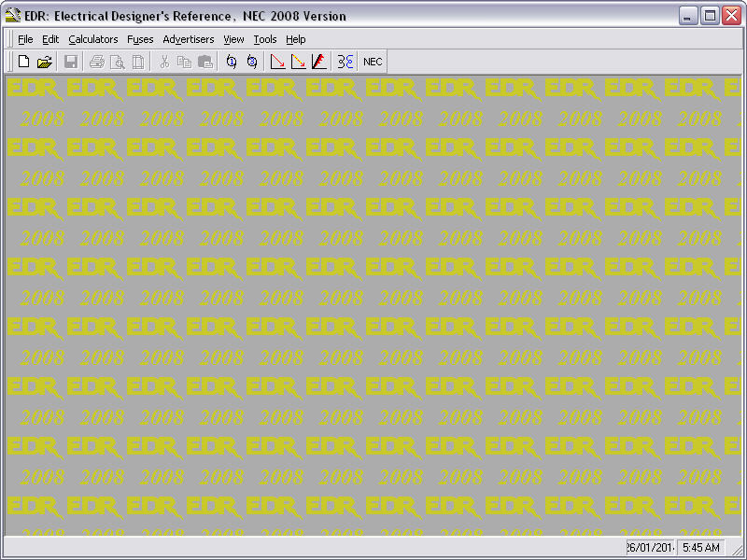The height and width of the screenshot is (560, 747).
Task: Click the Save floppy disk icon
Action: coord(70,62)
